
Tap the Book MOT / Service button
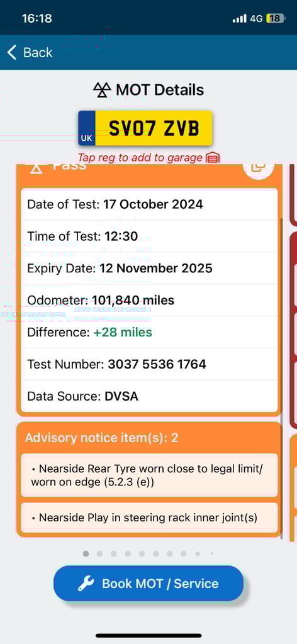[x=148, y=584]
